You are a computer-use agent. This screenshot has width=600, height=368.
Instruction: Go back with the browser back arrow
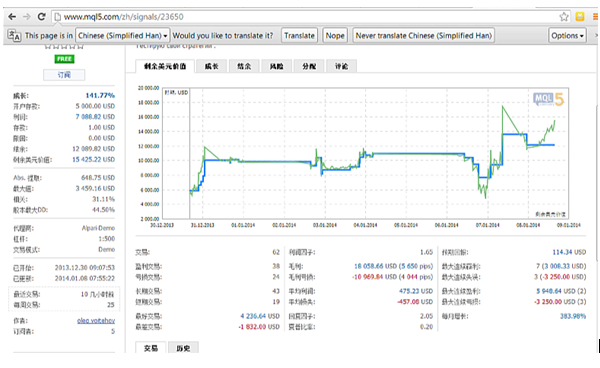[12, 17]
